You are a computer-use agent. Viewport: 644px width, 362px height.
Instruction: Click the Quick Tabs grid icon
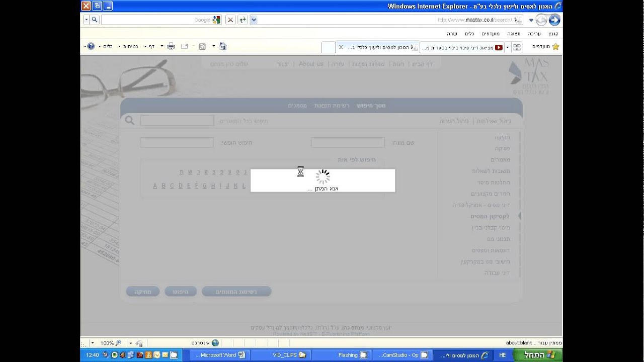coord(516,47)
